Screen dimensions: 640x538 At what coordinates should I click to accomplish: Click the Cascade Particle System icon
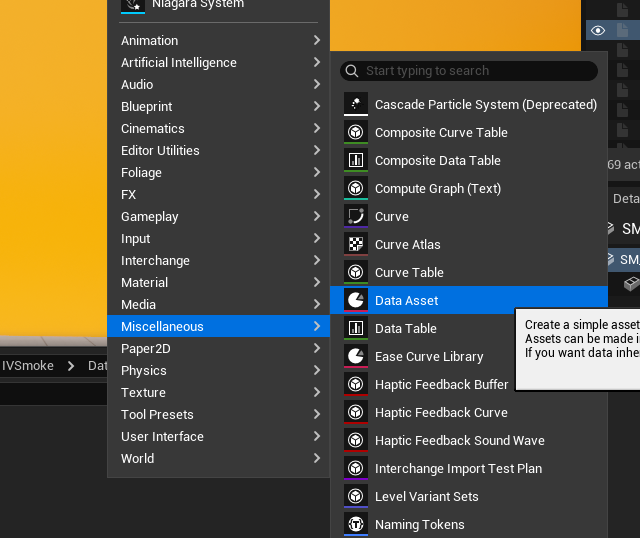click(355, 104)
